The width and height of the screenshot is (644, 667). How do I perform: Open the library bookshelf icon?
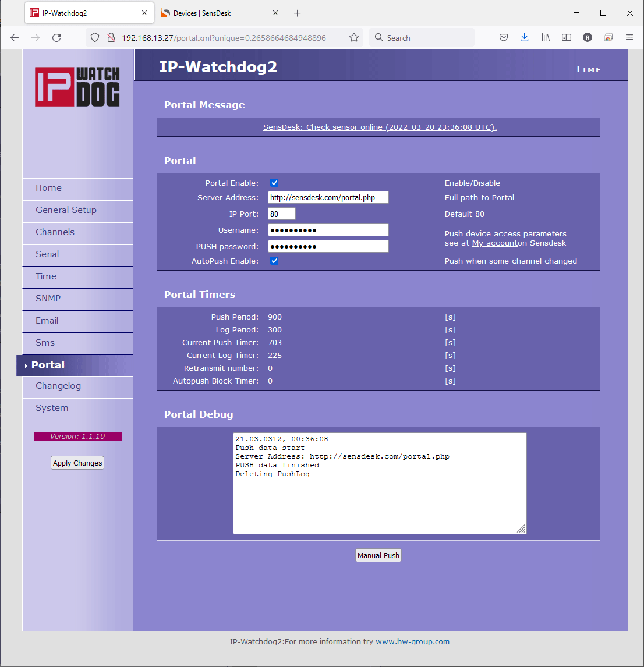pos(546,37)
